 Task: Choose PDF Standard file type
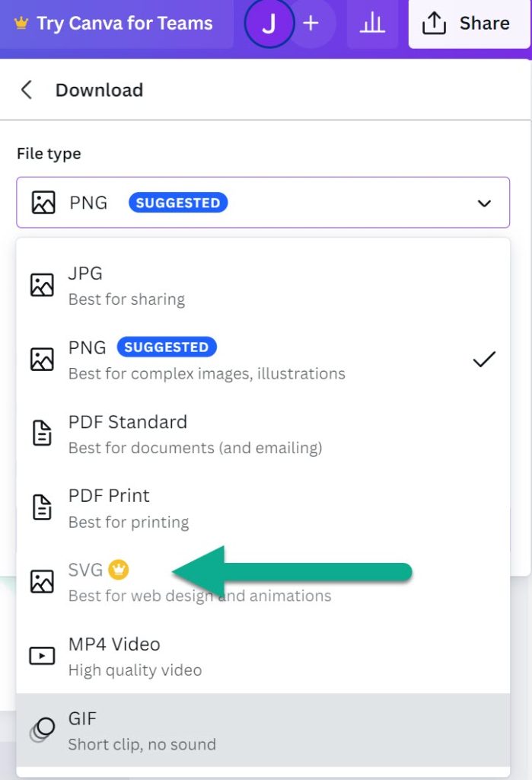point(263,433)
